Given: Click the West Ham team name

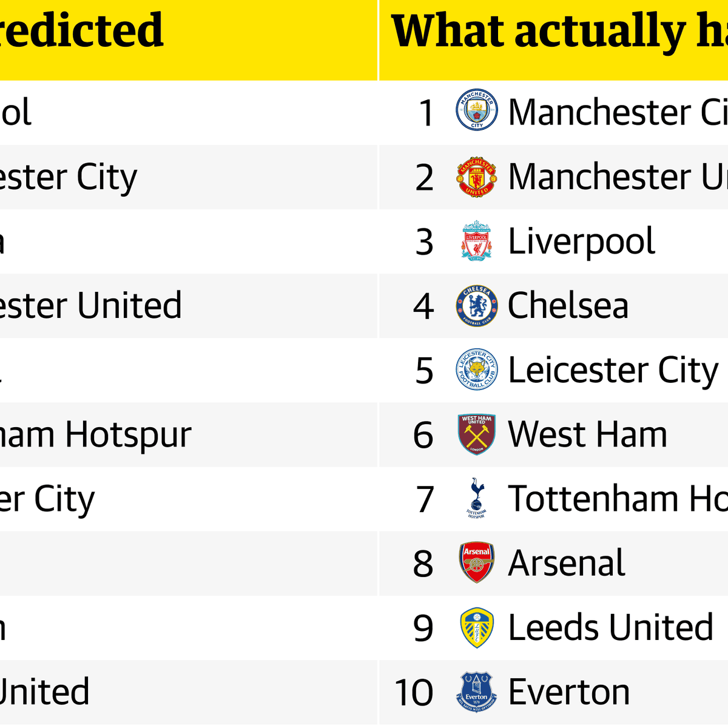Looking at the screenshot, I should [x=587, y=434].
